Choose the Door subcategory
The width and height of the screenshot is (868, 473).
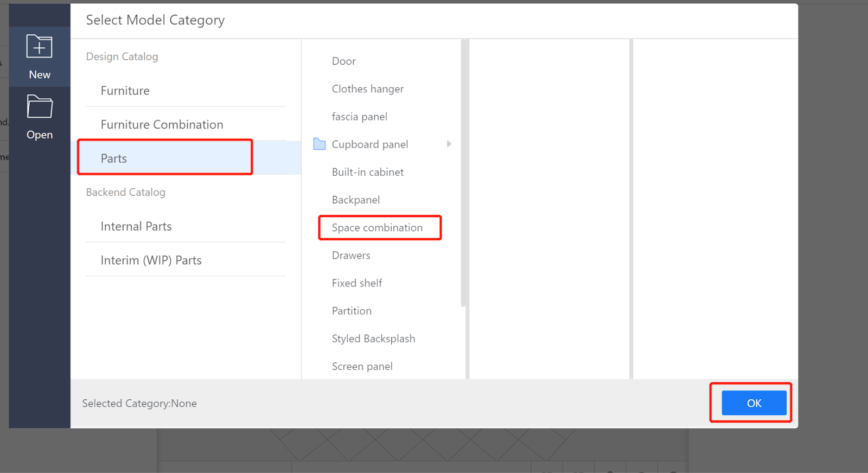344,61
